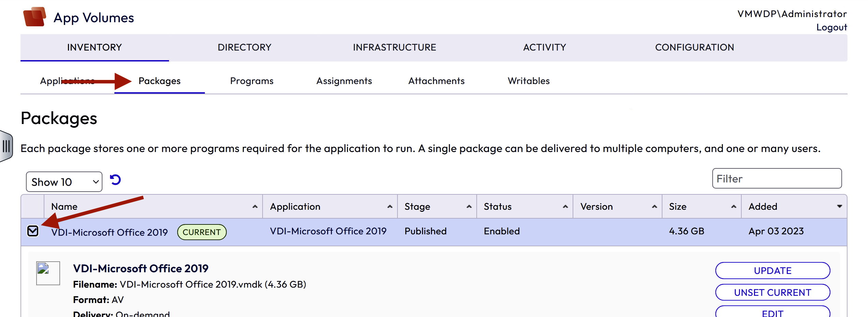Image resolution: width=868 pixels, height=317 pixels.
Task: Toggle the Added column sort descending arrow
Action: point(839,206)
